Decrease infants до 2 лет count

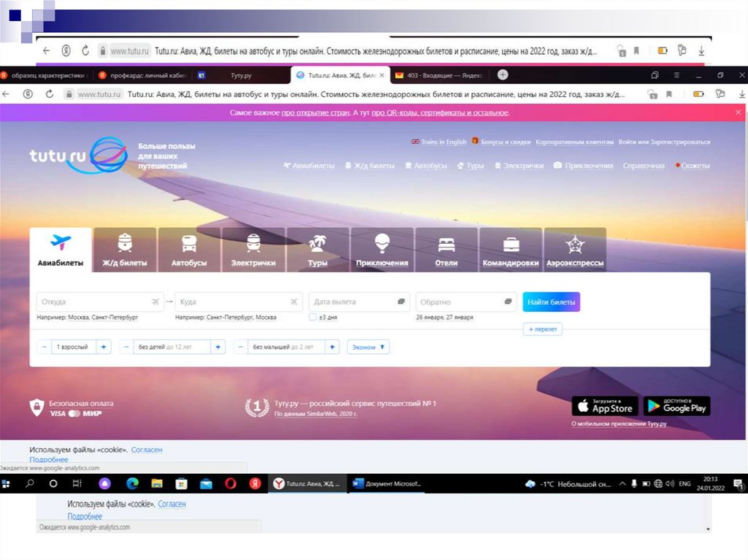pos(240,347)
